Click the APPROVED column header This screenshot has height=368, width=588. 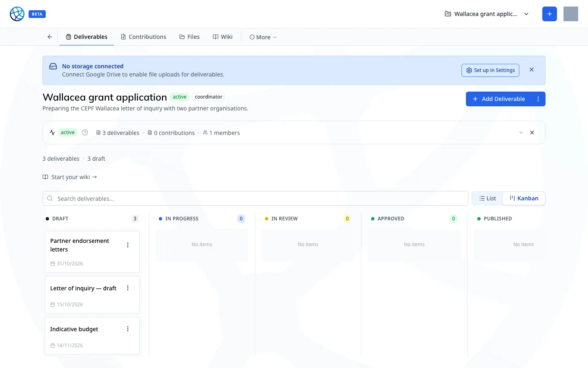(391, 219)
